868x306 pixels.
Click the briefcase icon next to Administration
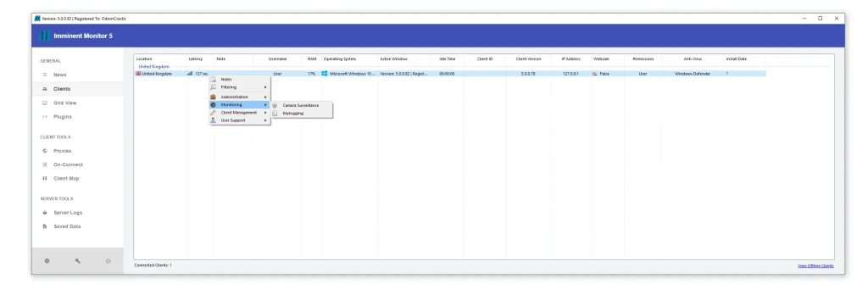[x=213, y=97]
